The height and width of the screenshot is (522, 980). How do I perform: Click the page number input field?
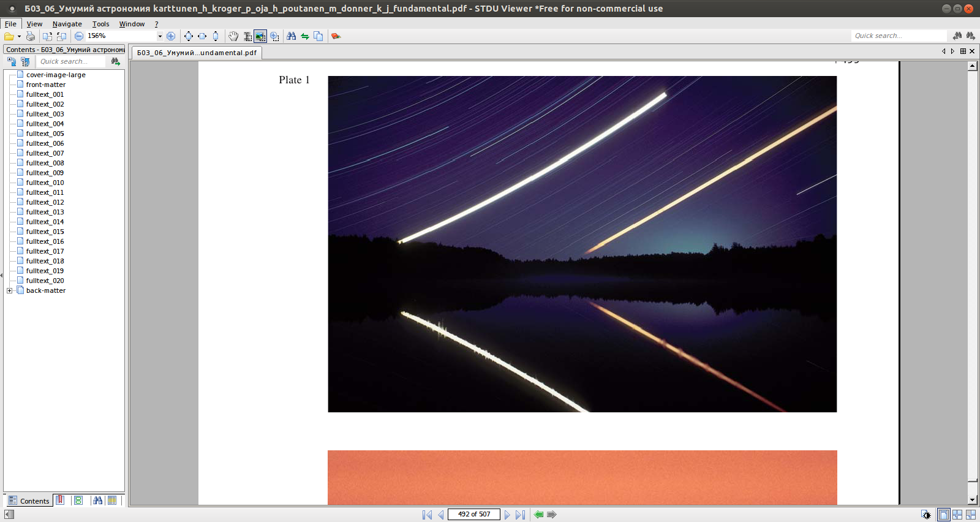click(473, 515)
